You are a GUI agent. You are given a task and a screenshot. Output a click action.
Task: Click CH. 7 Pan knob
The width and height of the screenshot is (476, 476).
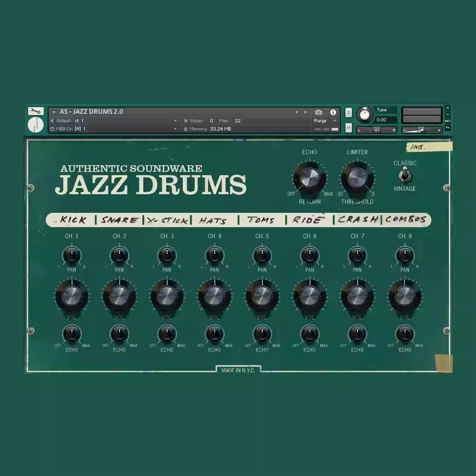point(357,255)
